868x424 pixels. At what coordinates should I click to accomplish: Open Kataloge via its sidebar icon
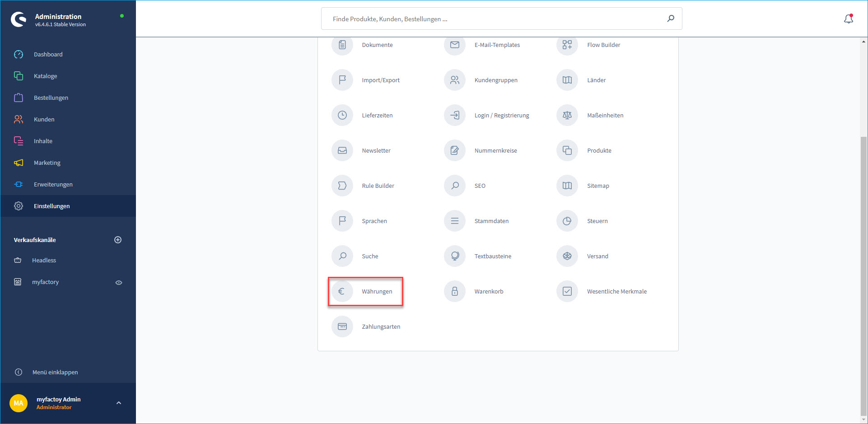pyautogui.click(x=19, y=76)
